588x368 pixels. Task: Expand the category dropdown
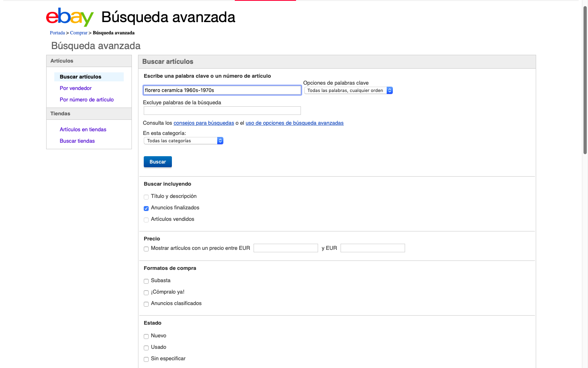click(183, 141)
